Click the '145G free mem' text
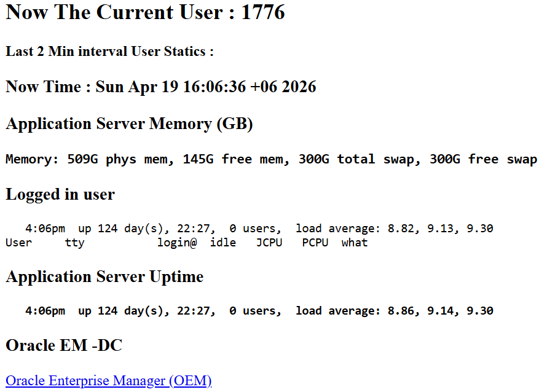Image resolution: width=558 pixels, height=392 pixels. click(x=237, y=159)
